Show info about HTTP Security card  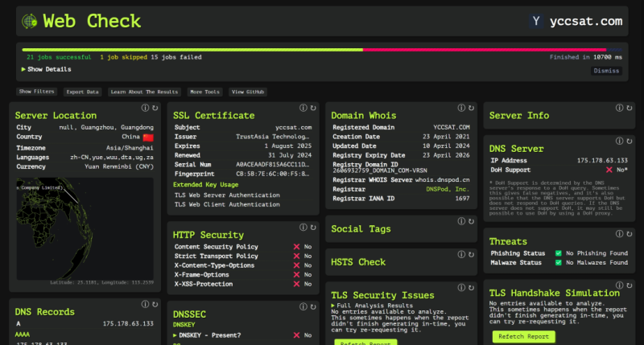point(303,227)
